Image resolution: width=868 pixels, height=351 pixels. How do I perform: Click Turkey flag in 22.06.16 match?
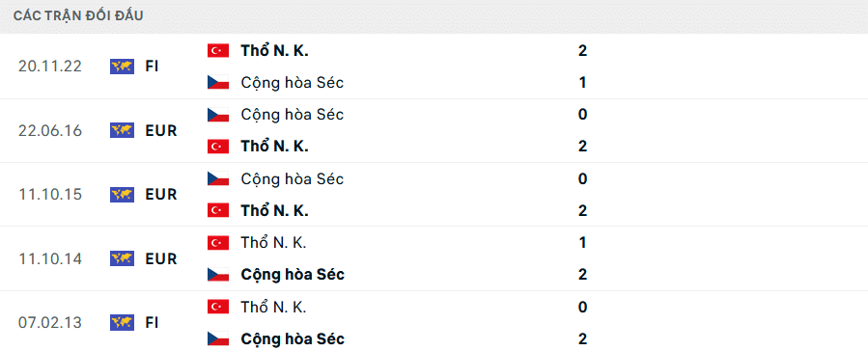coord(218,147)
